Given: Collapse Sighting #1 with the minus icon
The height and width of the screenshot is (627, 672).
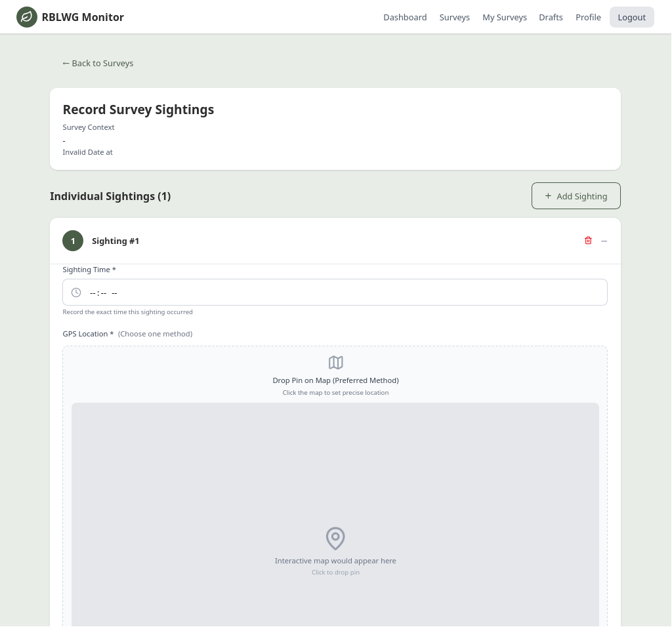Looking at the screenshot, I should click(604, 241).
